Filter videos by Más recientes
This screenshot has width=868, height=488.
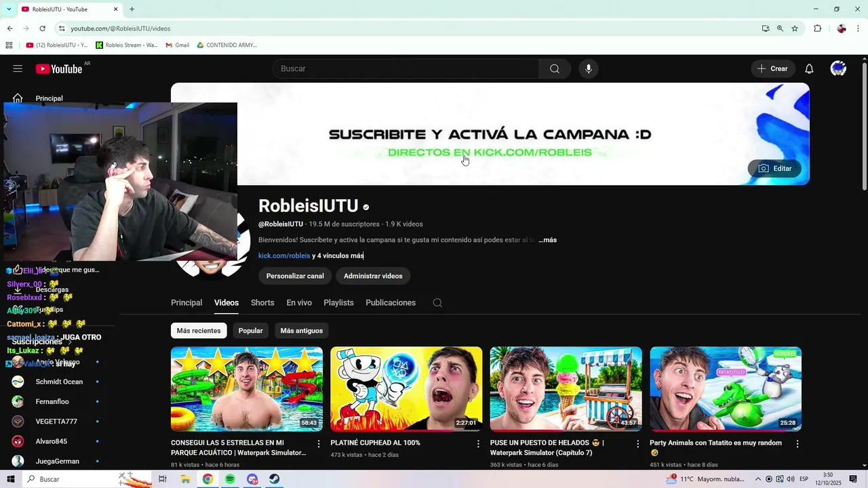coord(199,331)
